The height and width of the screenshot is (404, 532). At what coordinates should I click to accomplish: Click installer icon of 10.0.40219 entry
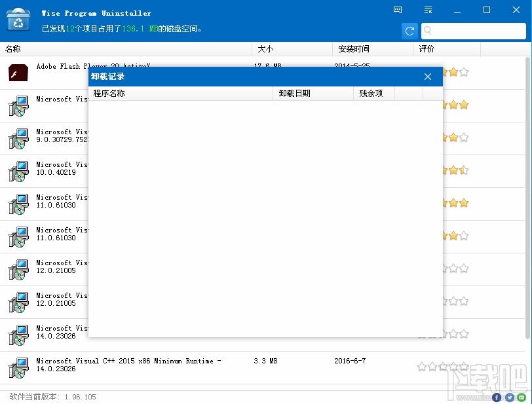pyautogui.click(x=18, y=172)
